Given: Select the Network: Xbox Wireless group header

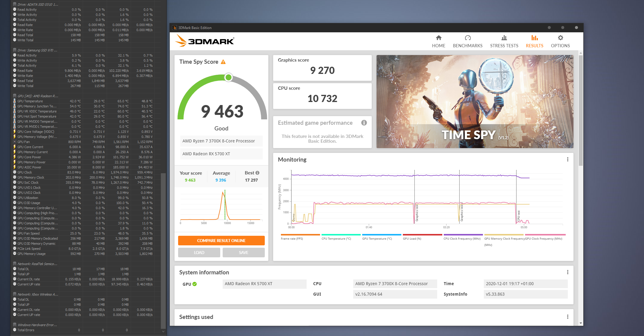Looking at the screenshot, I should click(x=38, y=294).
